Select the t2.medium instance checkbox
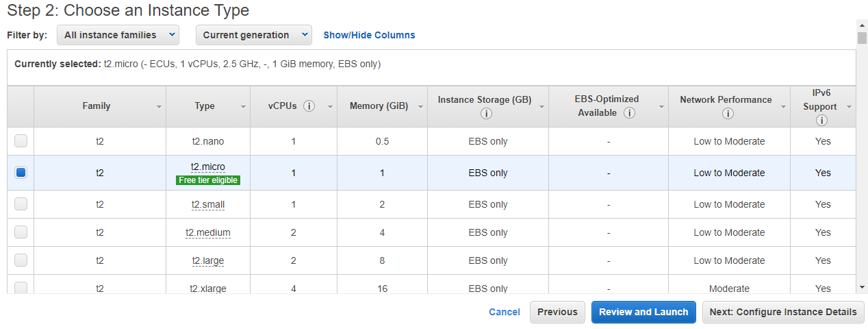Viewport: 868px width, 329px height. coord(21,232)
